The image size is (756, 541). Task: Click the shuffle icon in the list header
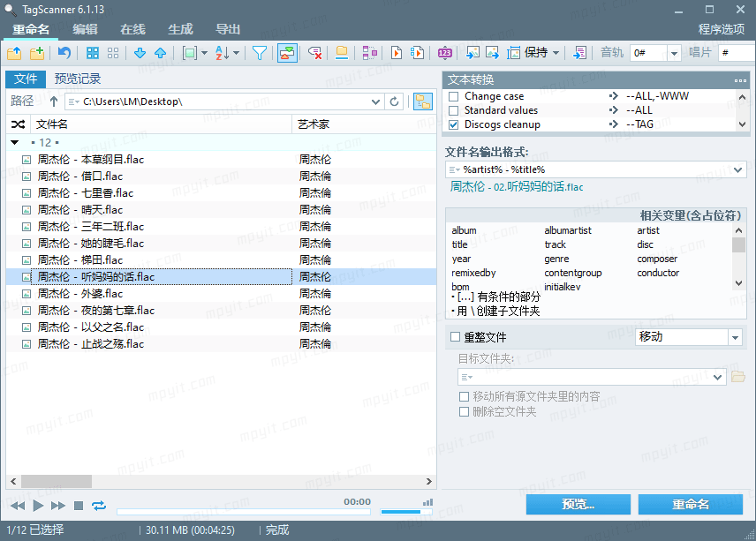coord(19,124)
